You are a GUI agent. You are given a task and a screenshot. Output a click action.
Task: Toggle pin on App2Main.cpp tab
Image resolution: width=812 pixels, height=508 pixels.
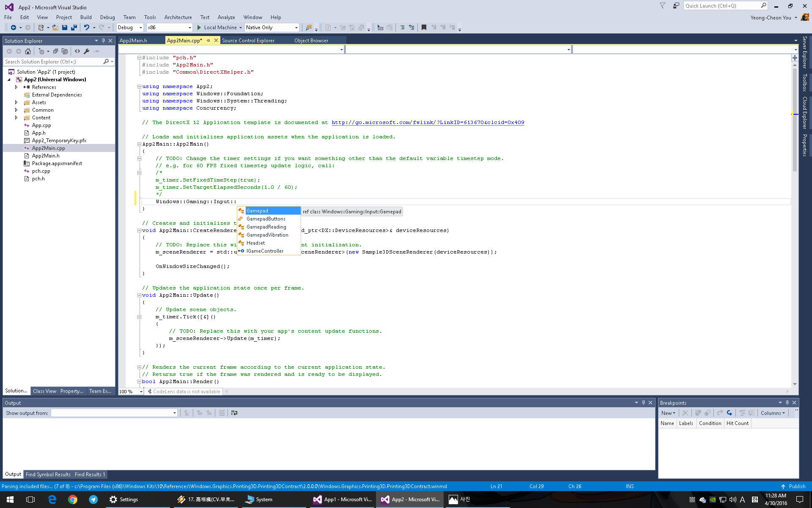[208, 41]
